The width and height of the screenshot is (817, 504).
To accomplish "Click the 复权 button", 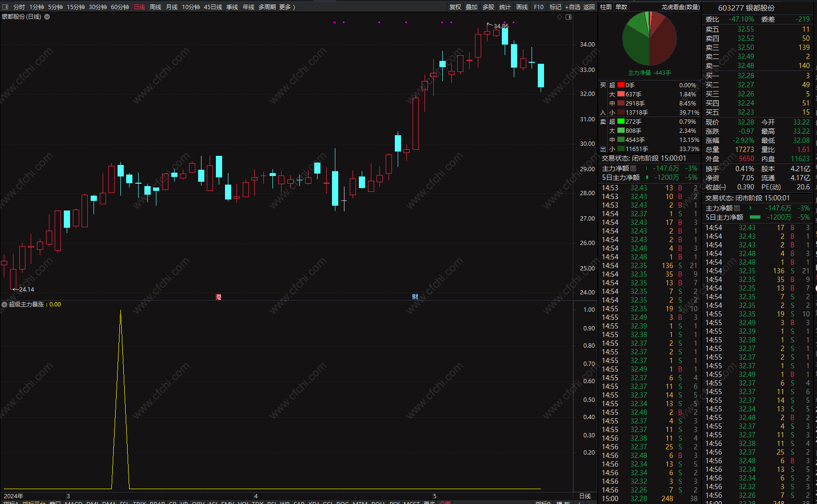I will click(455, 7).
